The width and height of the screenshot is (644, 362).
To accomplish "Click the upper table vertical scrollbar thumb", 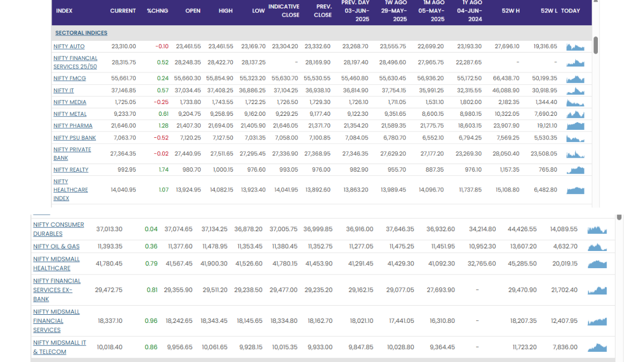I will [x=596, y=45].
